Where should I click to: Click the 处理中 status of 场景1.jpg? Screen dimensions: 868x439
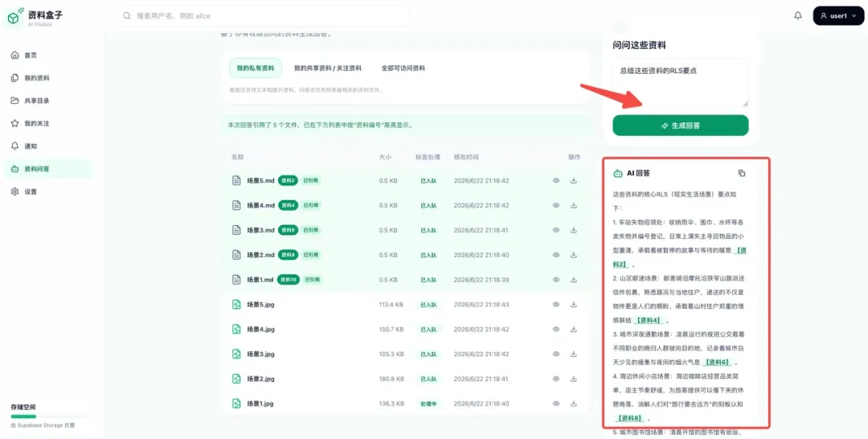coord(428,404)
